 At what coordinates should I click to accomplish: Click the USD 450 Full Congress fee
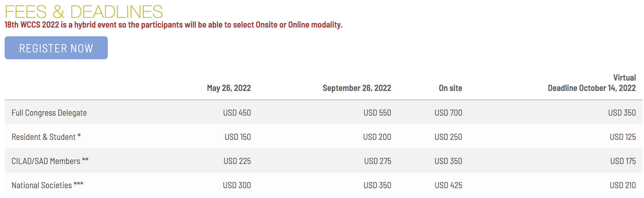point(237,113)
